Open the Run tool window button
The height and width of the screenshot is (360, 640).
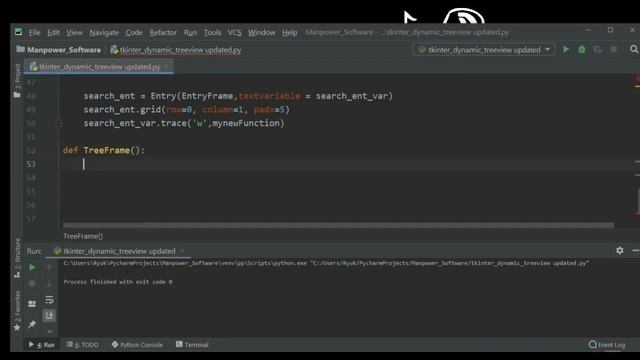point(42,345)
